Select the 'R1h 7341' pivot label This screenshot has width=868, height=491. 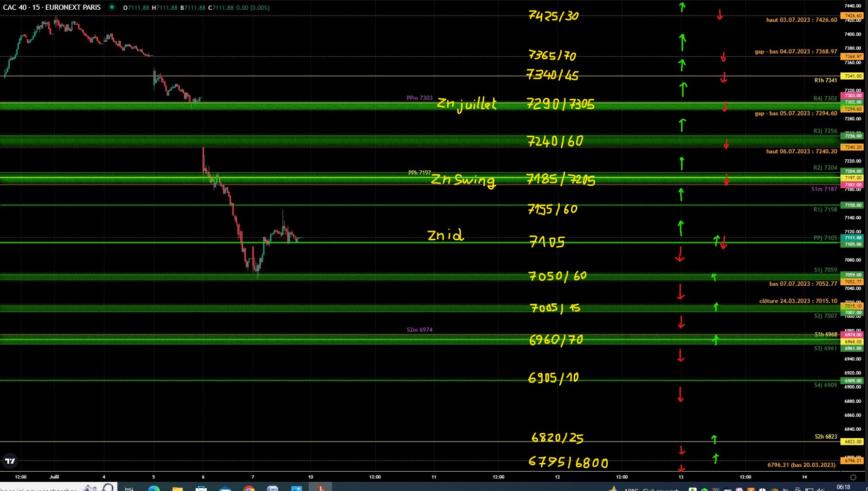(x=826, y=80)
